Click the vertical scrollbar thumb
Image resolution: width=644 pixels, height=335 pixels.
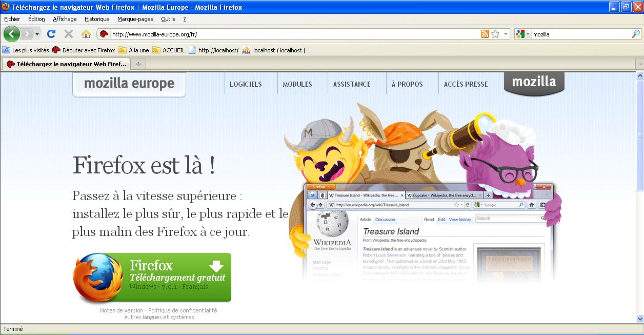[639, 135]
